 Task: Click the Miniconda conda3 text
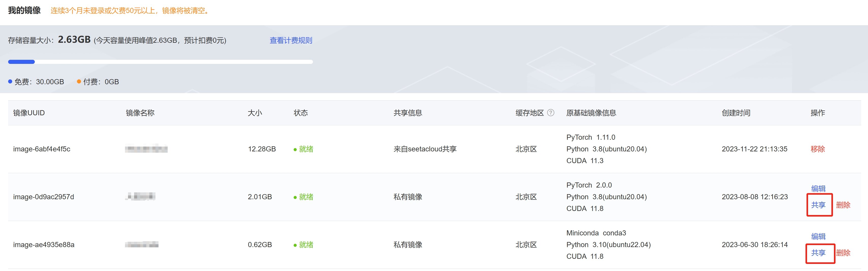596,233
